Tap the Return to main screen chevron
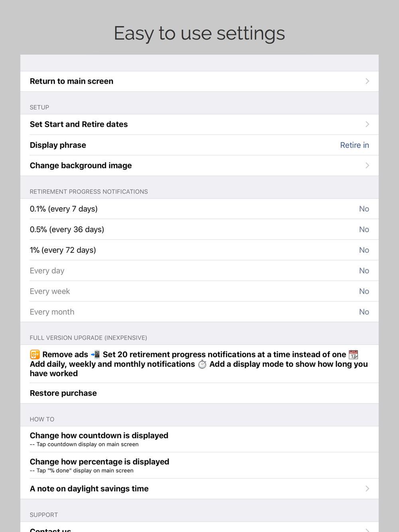Viewport: 399px width, 532px height. pyautogui.click(x=367, y=81)
